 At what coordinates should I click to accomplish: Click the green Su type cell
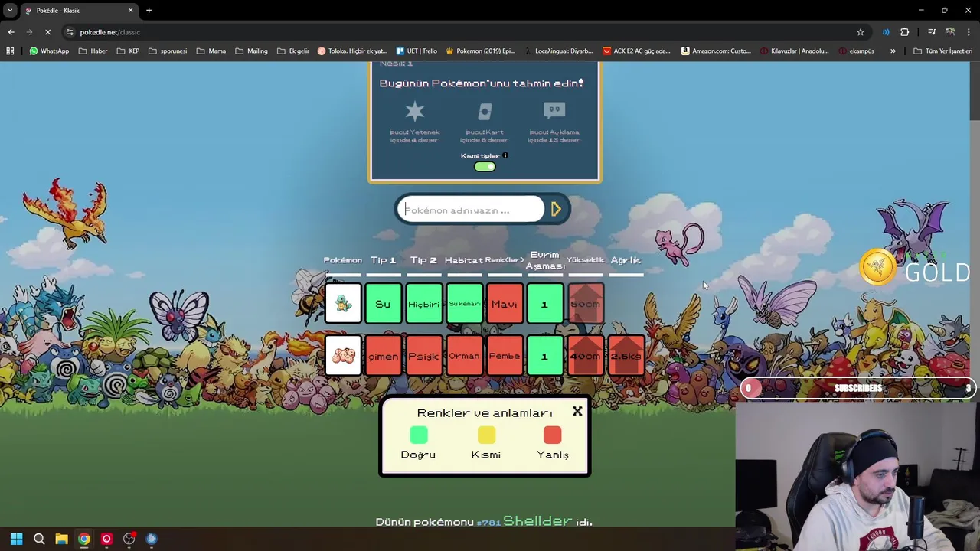coord(383,304)
